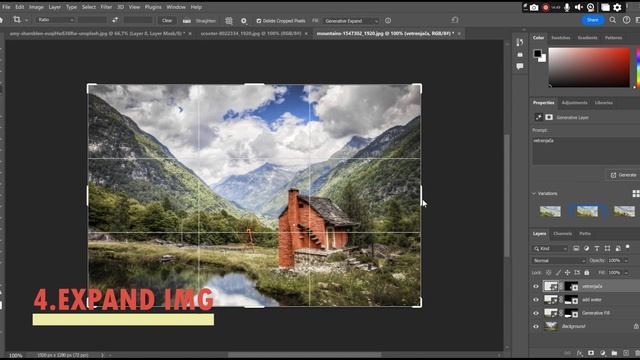Open the Fill Generative Expand dropdown
The image size is (640, 360).
(351, 20)
